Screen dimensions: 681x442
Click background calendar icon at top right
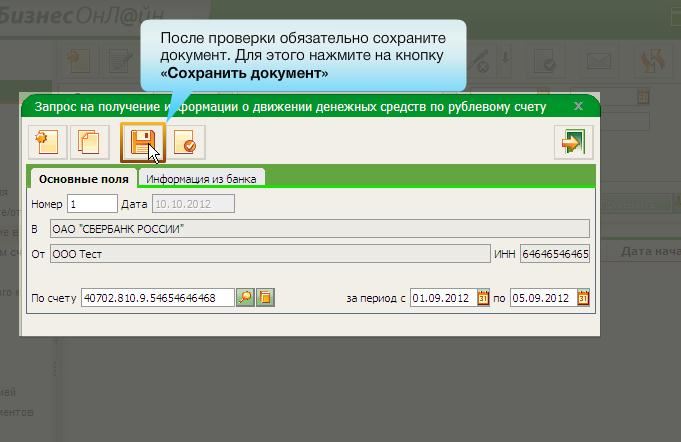pyautogui.click(x=643, y=96)
